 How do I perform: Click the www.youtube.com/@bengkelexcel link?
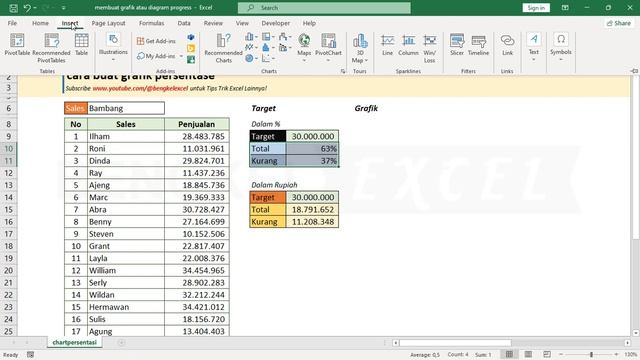[x=140, y=88]
